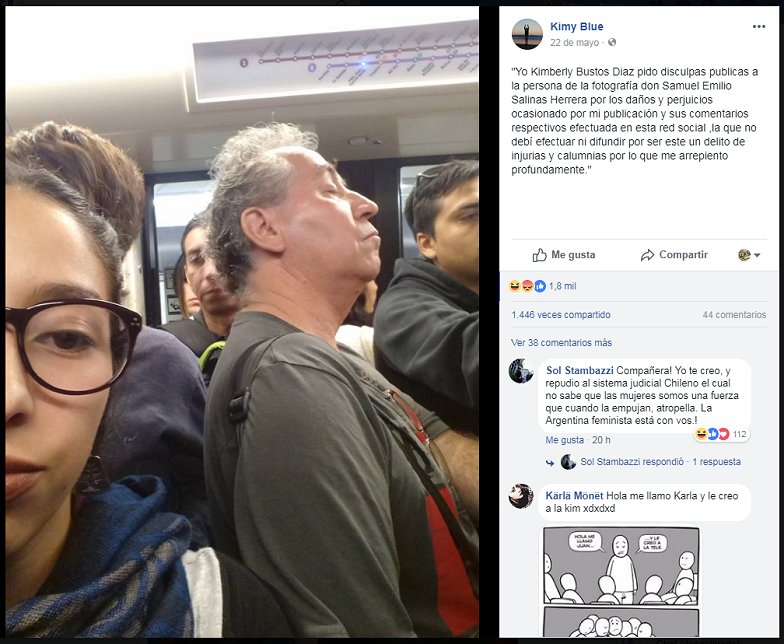Open the 1.446 veces compartido list

point(560,314)
